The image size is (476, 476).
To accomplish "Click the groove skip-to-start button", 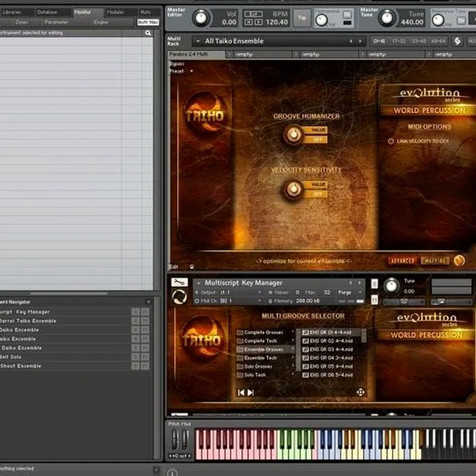I will (241, 393).
